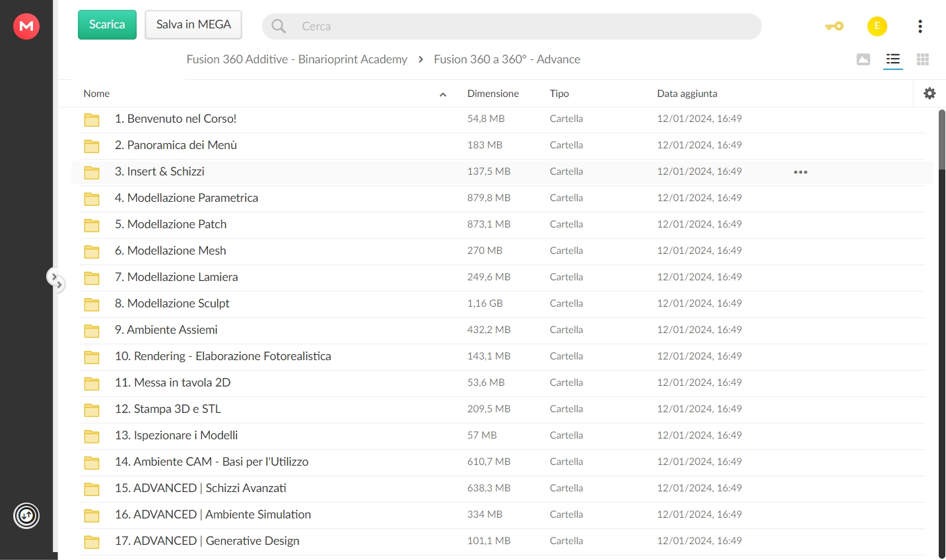Click the MEGA logo icon
Image resolution: width=946 pixels, height=560 pixels.
coord(26,26)
